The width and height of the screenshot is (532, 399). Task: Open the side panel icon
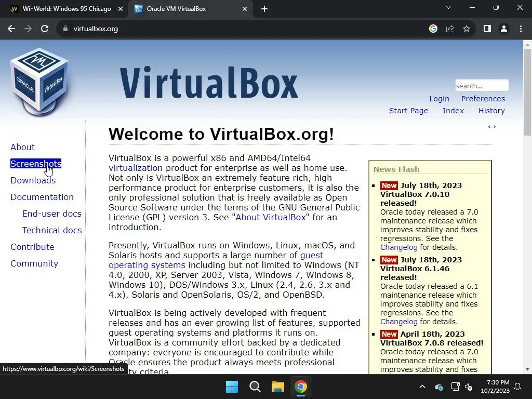[x=487, y=29]
